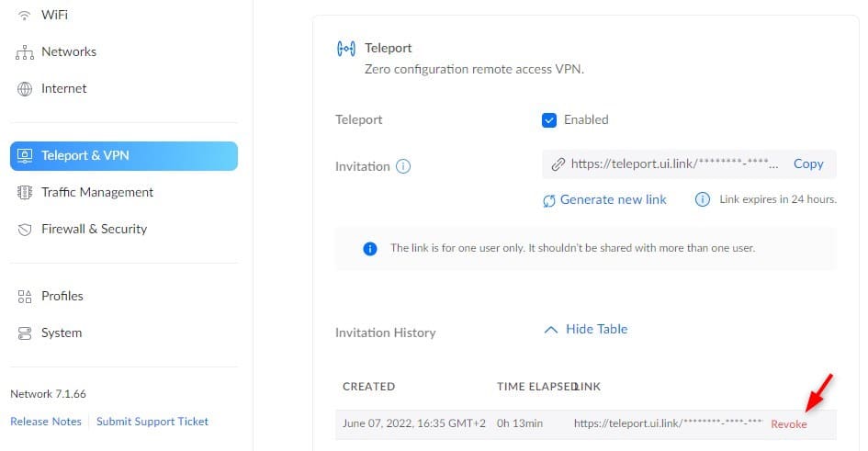Click the info icon next to Invitation

tap(403, 166)
